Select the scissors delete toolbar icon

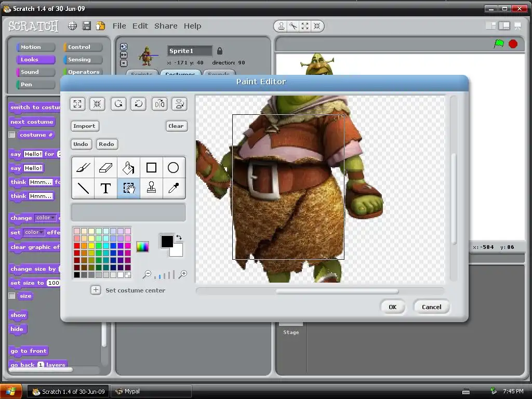[293, 26]
